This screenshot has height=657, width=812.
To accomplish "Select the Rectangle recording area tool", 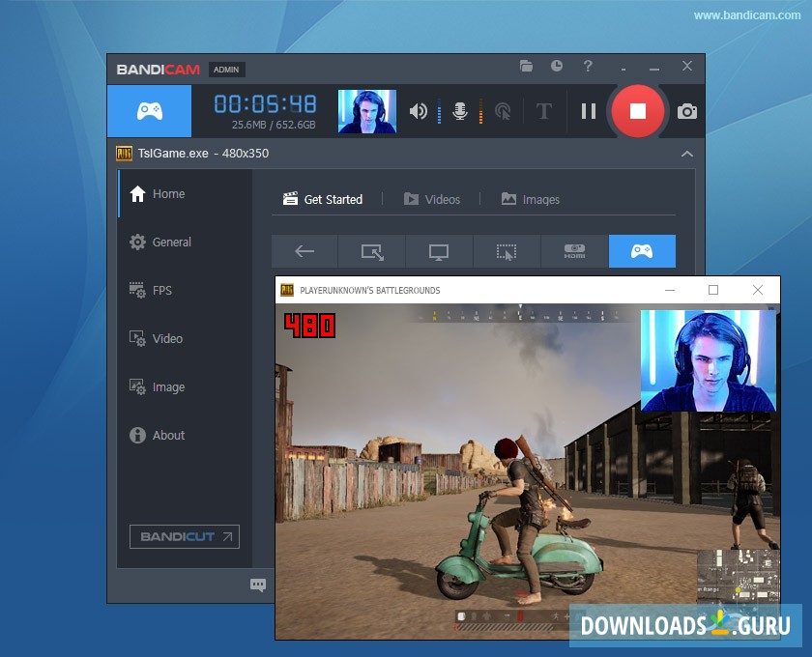I will point(371,250).
